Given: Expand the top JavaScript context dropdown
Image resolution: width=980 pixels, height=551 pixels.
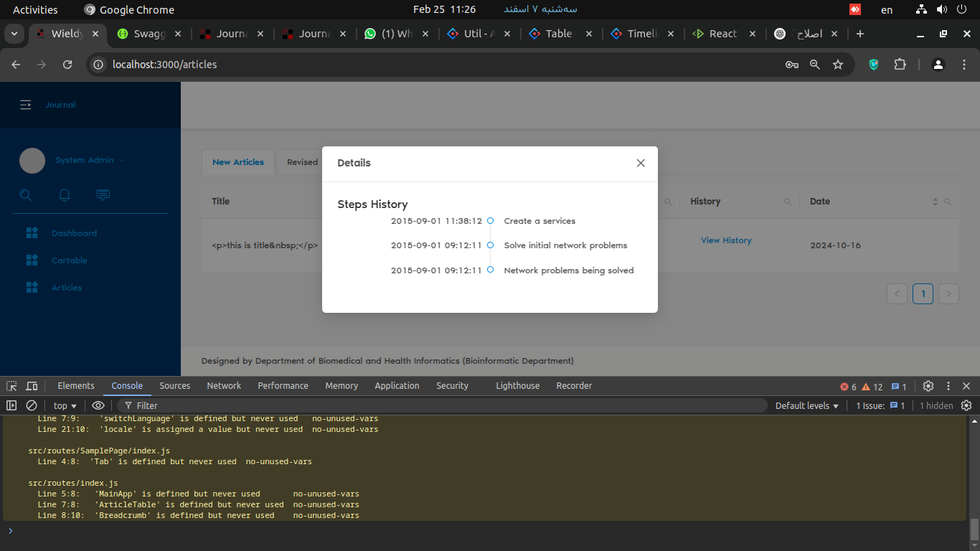Looking at the screenshot, I should tap(65, 405).
